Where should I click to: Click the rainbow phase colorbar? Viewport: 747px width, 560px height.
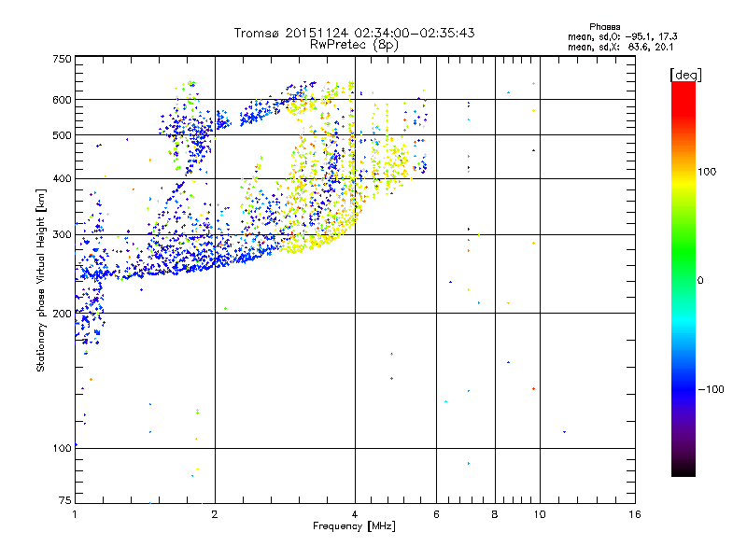pyautogui.click(x=684, y=279)
